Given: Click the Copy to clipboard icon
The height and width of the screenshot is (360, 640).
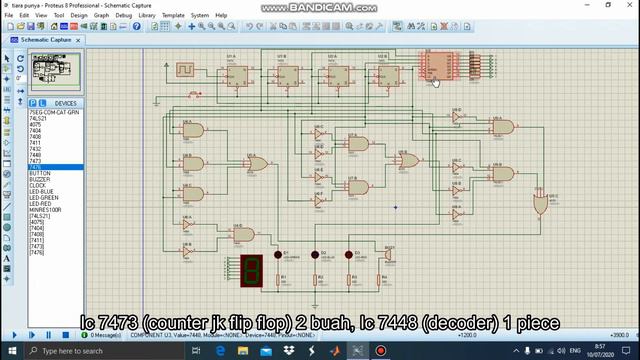Looking at the screenshot, I should (283, 27).
